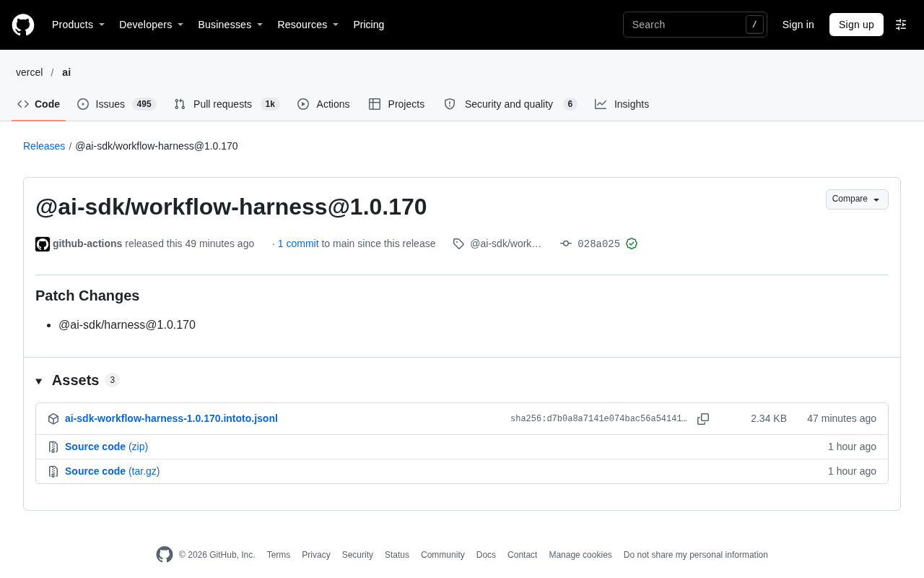Click the verified commit checkmark badge
Image resolution: width=924 pixels, height=578 pixels.
pyautogui.click(x=632, y=243)
